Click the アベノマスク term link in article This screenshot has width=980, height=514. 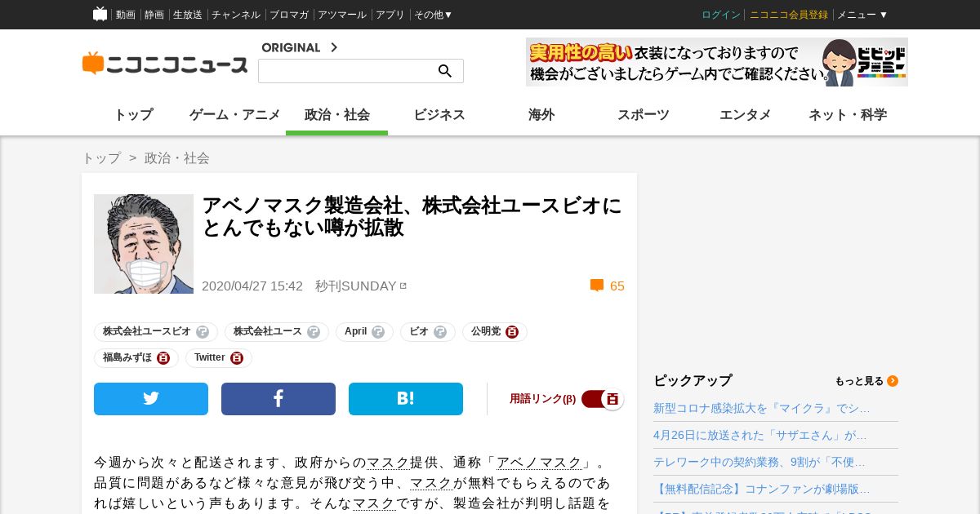click(x=539, y=463)
